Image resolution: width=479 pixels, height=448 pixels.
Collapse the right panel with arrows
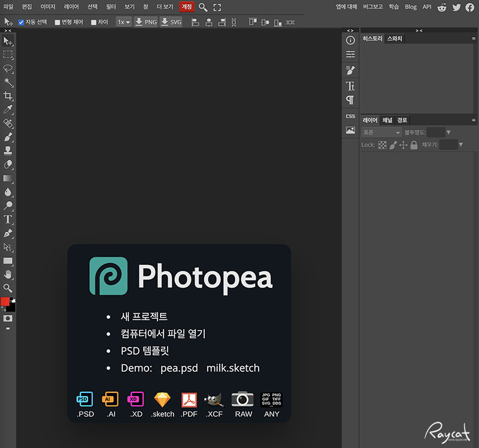[419, 31]
